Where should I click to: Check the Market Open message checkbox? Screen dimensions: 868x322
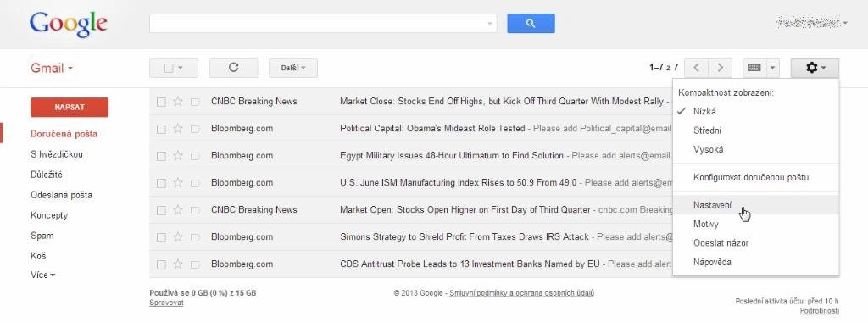point(161,210)
